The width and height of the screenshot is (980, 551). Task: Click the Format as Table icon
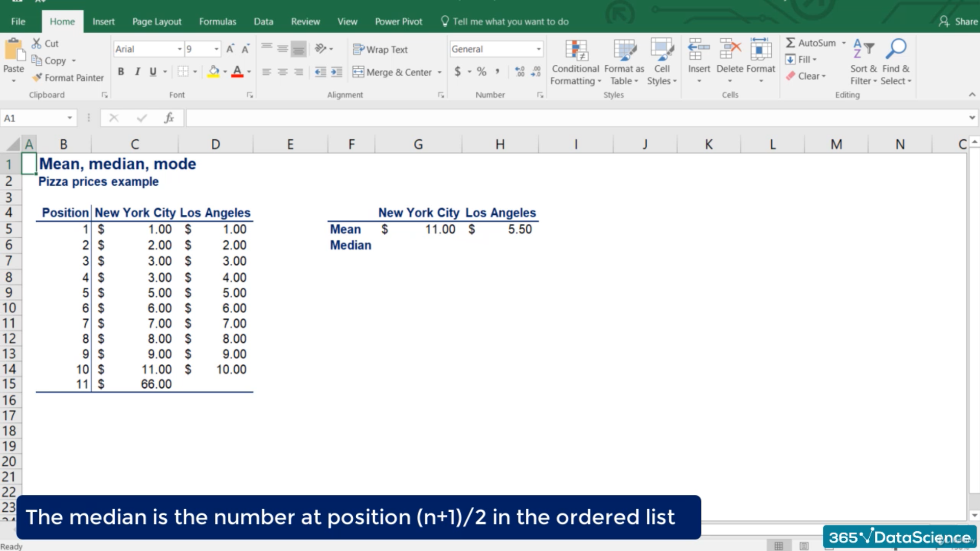click(624, 51)
